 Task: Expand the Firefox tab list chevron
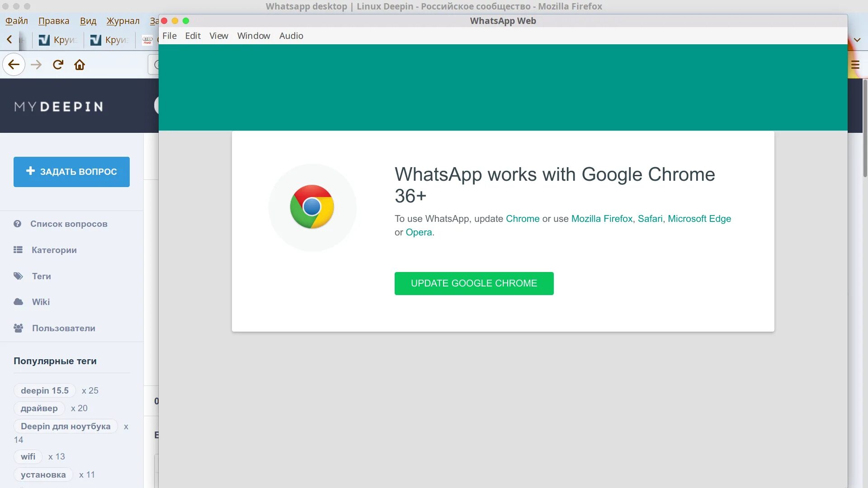[x=857, y=40]
